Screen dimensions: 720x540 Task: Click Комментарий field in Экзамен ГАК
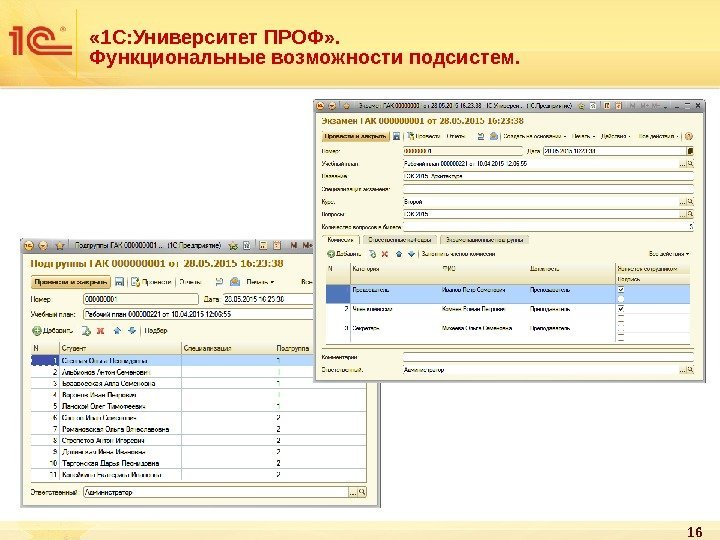[548, 357]
